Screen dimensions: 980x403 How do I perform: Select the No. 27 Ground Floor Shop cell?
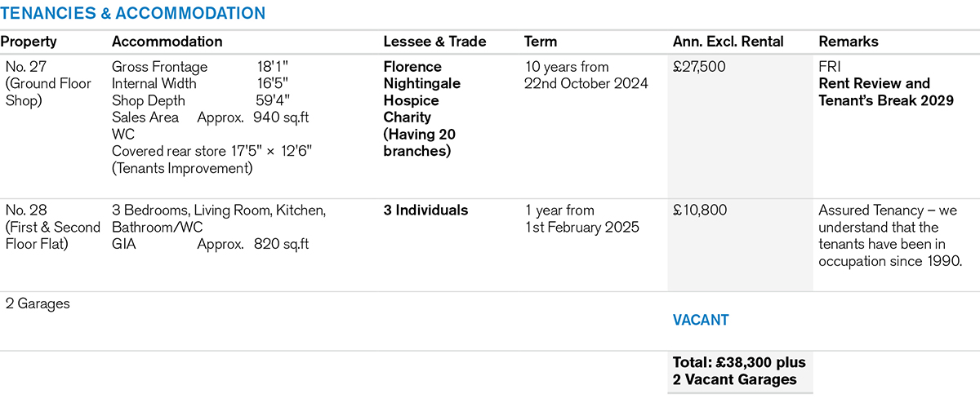[41, 83]
